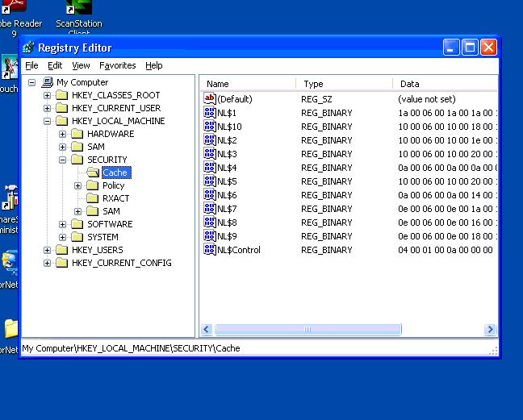Sort values by the Data column header

[x=445, y=84]
